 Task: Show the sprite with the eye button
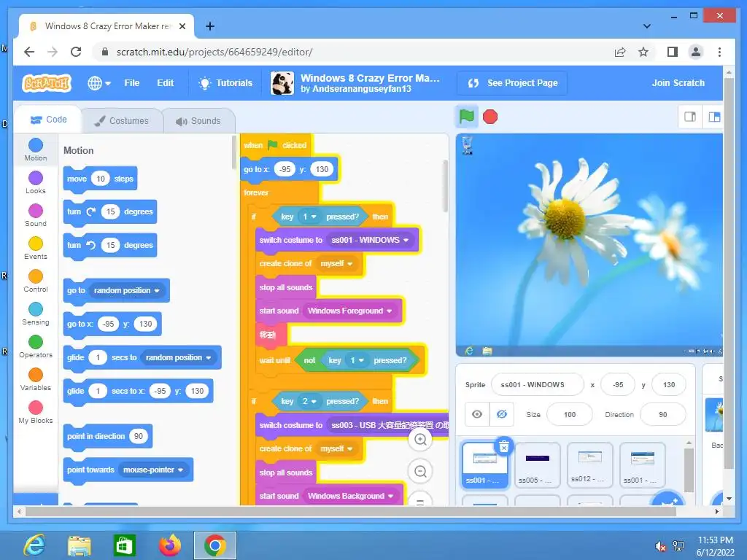click(477, 414)
